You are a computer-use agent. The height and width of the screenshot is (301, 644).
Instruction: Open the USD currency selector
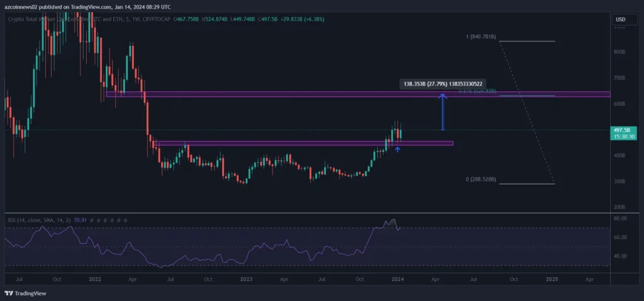point(619,20)
